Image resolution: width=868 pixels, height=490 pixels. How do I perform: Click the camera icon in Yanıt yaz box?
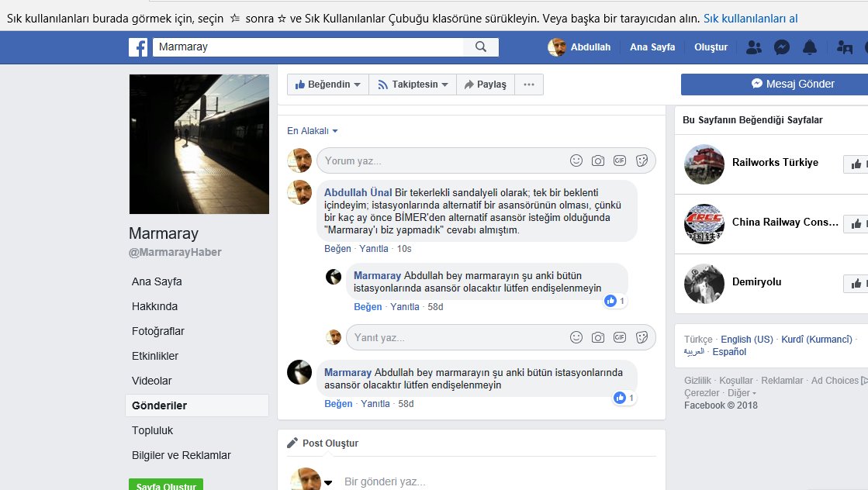598,337
